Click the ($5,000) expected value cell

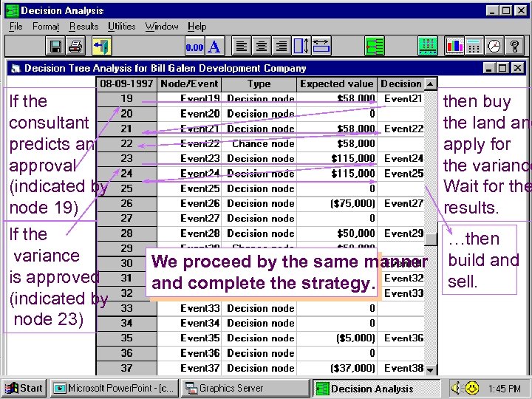(337, 338)
